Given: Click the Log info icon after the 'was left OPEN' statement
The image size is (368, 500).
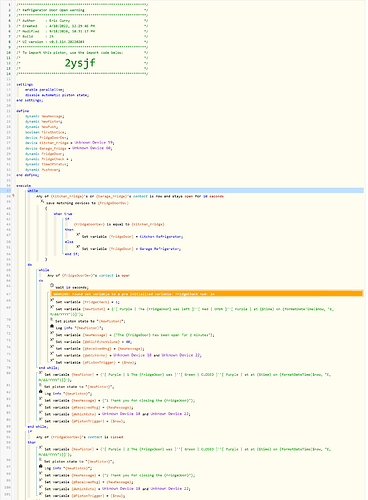Looking at the screenshot, I should [x=52, y=326].
